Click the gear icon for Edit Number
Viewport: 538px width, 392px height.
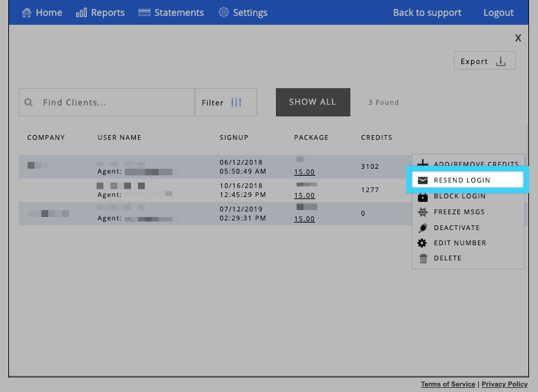tap(423, 243)
